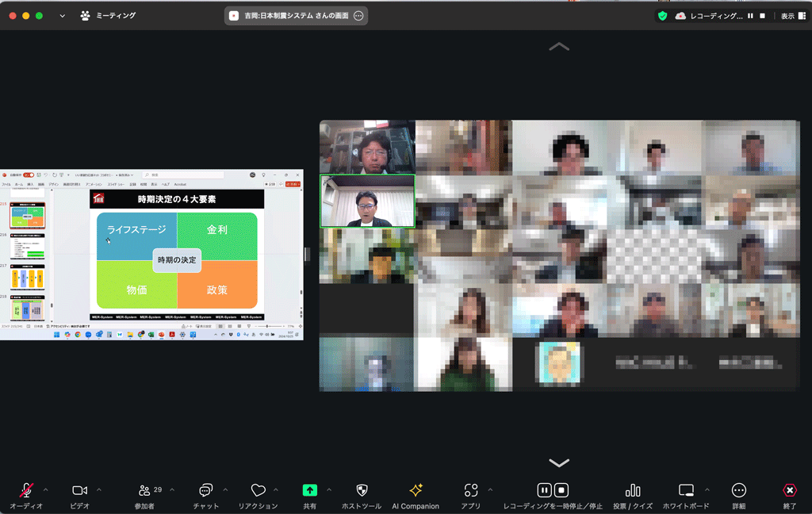Open the アプリ apps icon
The image size is (812, 514).
click(x=471, y=491)
